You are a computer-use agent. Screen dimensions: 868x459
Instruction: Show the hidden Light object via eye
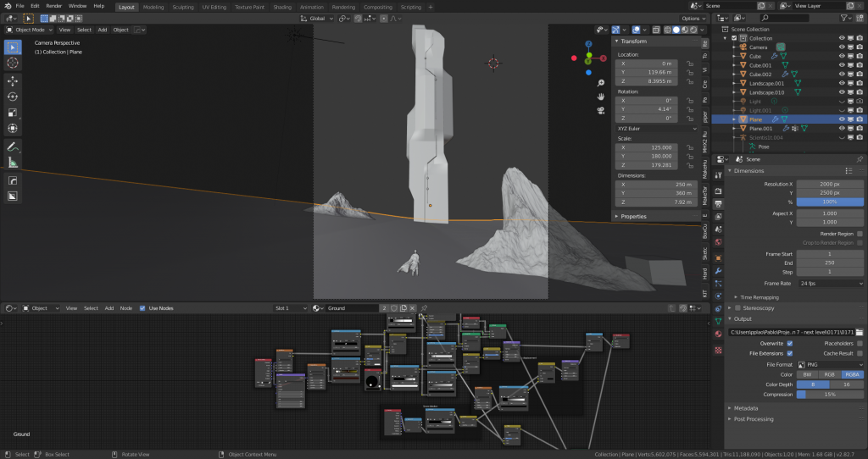[x=842, y=102]
